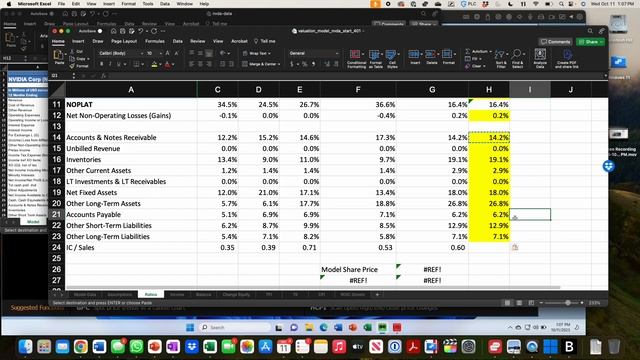The image size is (640, 360).
Task: Click the Fill button in Editing group
Action: pos(473,59)
